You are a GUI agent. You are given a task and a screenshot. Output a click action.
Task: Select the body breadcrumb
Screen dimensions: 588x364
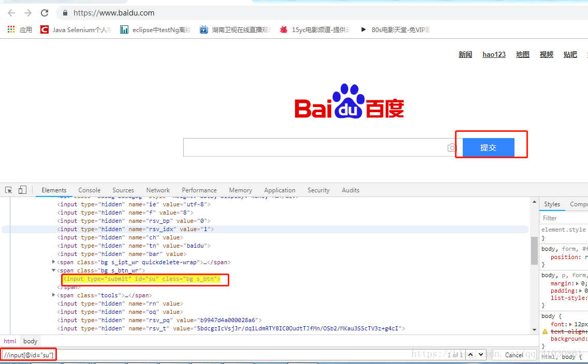31,341
